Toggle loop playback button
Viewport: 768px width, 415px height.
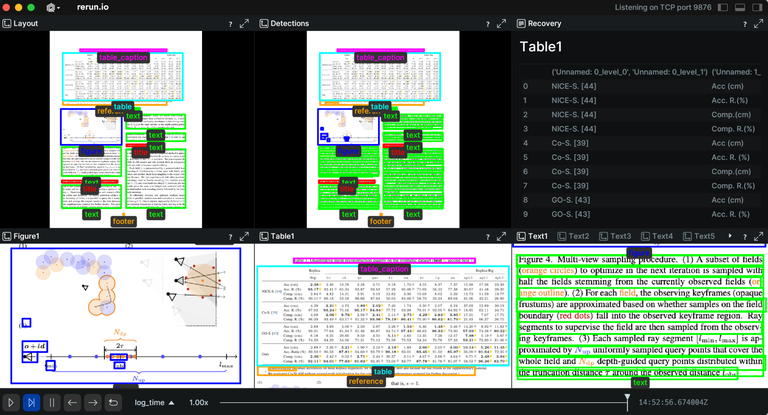111,402
